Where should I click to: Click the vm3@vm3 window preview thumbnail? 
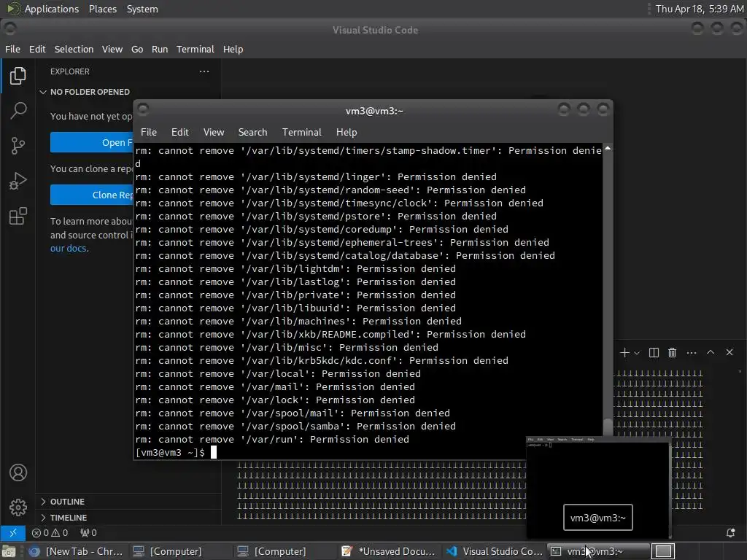click(598, 486)
